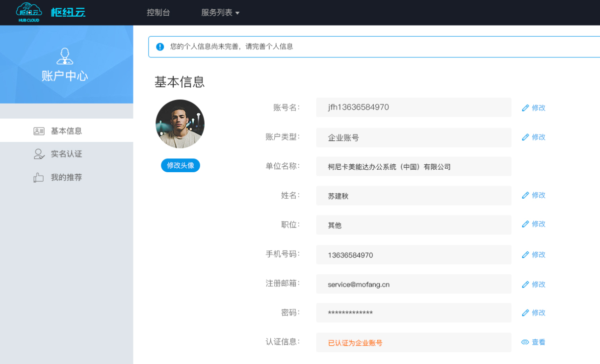Click the profile avatar photo
This screenshot has width=600, height=364.
[x=180, y=124]
